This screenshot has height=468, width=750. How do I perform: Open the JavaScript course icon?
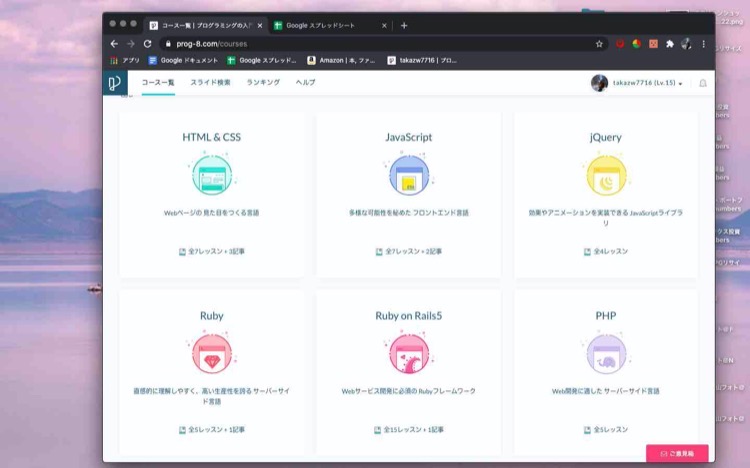(409, 175)
